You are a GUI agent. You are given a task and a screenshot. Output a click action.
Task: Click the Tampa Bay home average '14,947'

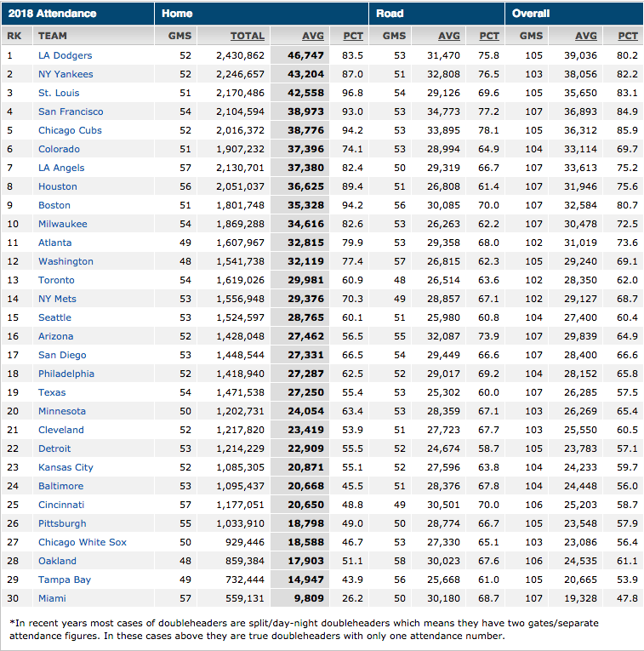(x=305, y=580)
